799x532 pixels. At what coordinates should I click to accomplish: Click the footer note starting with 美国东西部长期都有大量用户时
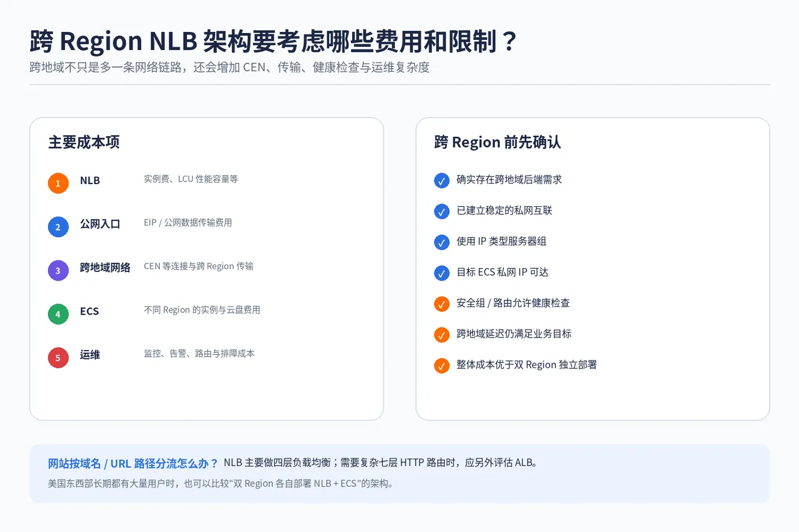point(221,484)
